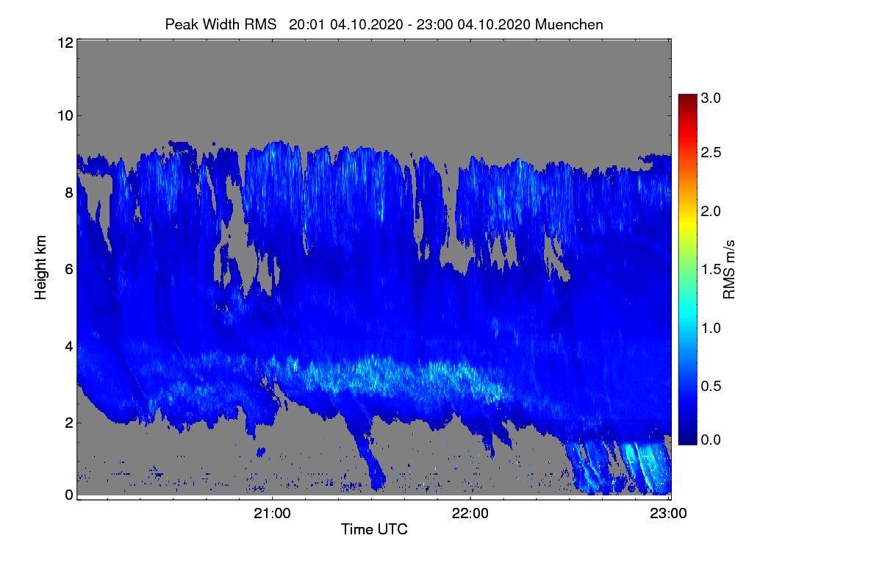Select the end date '23:00 04.10.2020'
The height and width of the screenshot is (588, 882).
(x=472, y=24)
